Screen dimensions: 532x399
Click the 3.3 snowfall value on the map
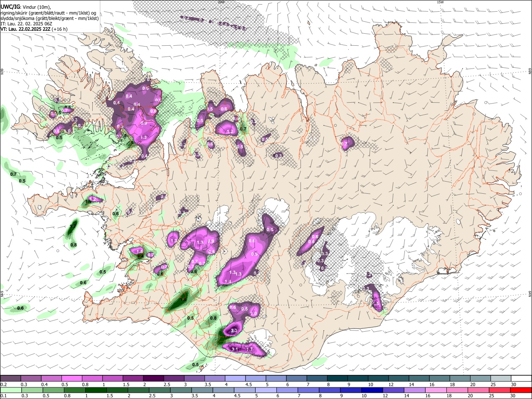click(234, 331)
